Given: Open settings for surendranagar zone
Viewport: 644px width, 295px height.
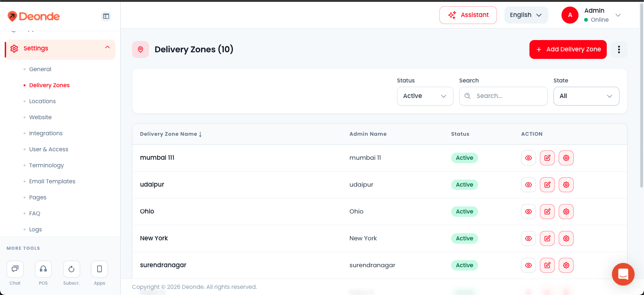Looking at the screenshot, I should coord(566,265).
